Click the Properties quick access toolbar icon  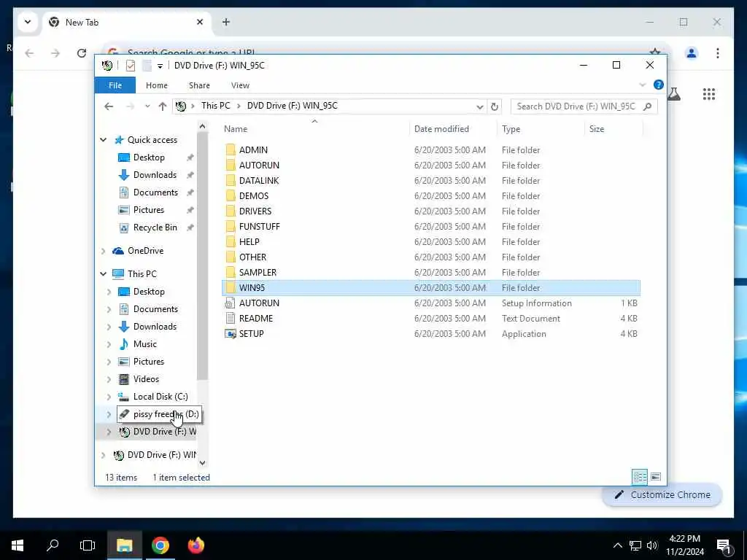[130, 66]
